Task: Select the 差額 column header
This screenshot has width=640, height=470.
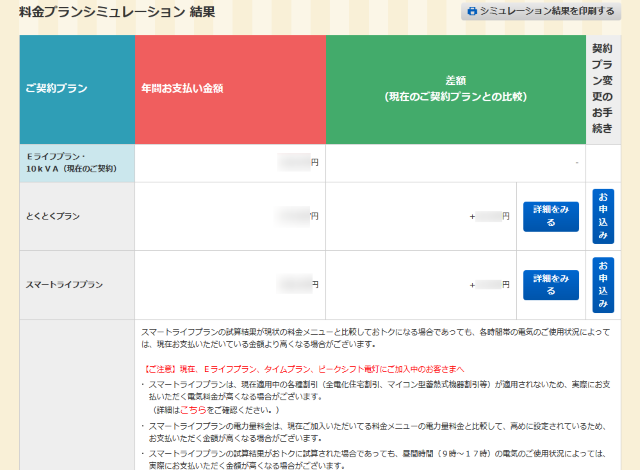Action: pos(456,89)
